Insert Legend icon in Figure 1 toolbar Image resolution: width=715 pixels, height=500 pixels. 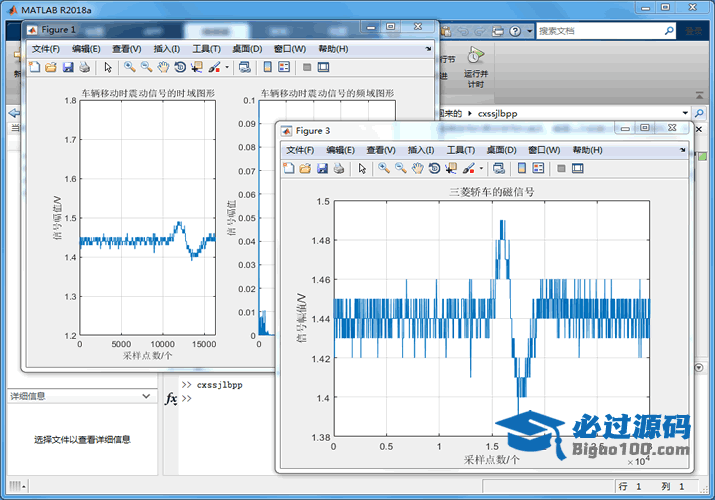(284, 67)
